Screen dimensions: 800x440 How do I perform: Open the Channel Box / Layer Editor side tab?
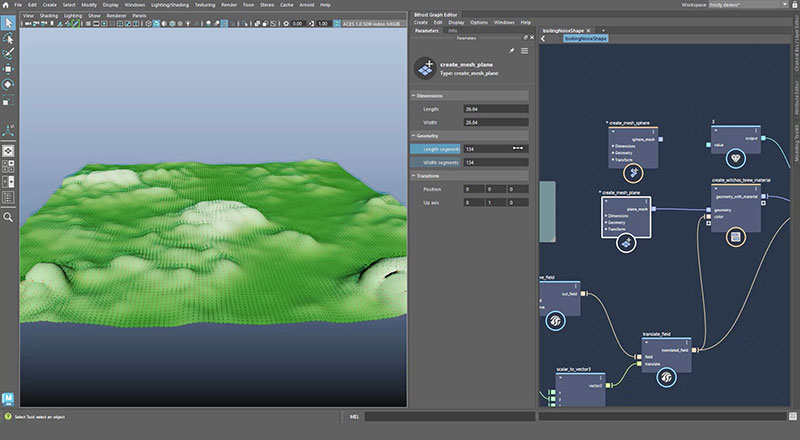(x=796, y=43)
